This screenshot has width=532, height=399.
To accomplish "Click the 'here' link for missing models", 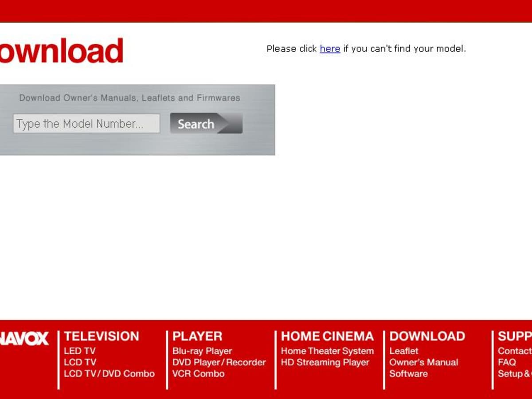I will tap(330, 49).
